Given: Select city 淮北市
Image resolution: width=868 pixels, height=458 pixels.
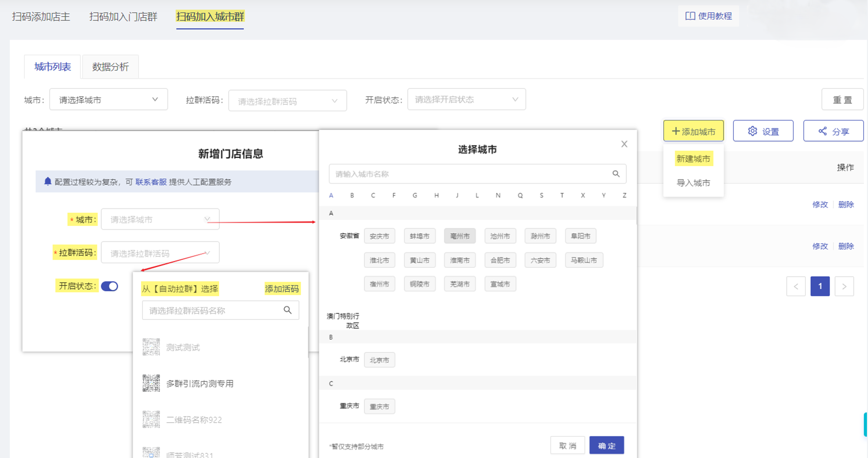Looking at the screenshot, I should click(x=379, y=260).
